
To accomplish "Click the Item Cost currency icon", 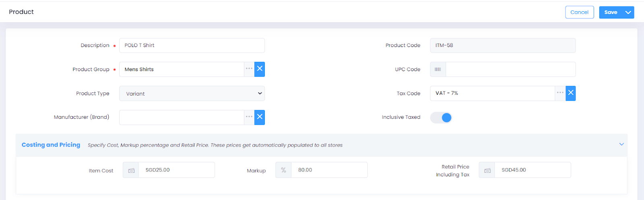I will coord(131,170).
